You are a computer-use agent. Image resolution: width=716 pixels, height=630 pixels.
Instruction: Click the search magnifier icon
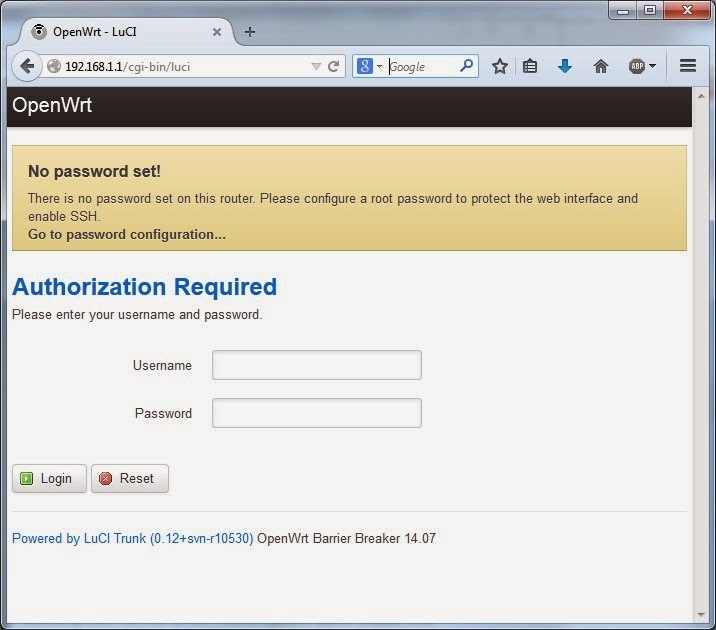466,66
